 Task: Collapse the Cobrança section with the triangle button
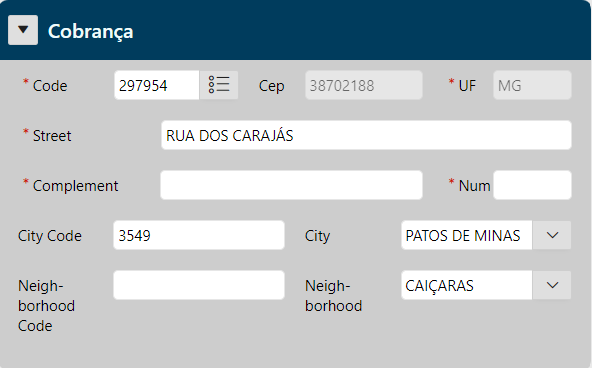(x=23, y=30)
